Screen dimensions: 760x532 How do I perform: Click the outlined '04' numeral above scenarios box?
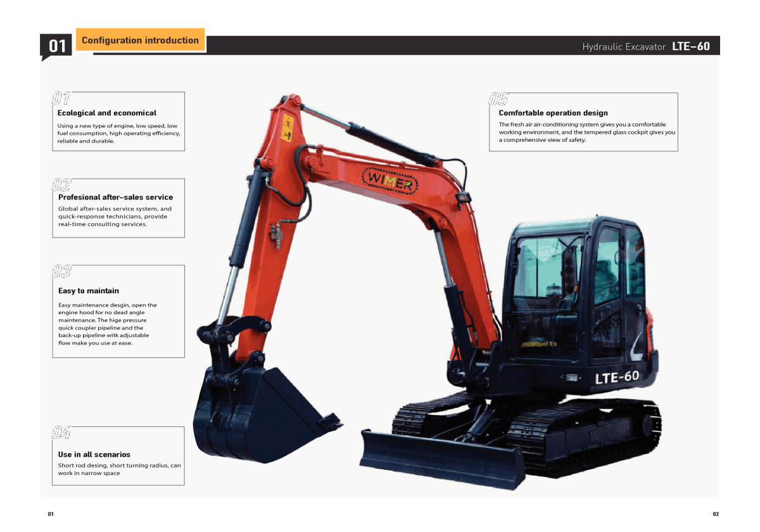pyautogui.click(x=61, y=433)
